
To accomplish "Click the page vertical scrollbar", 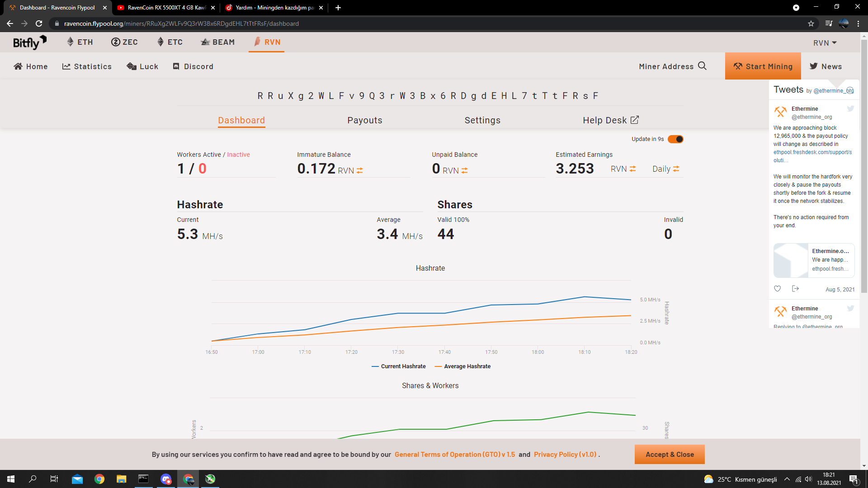I will [864, 166].
